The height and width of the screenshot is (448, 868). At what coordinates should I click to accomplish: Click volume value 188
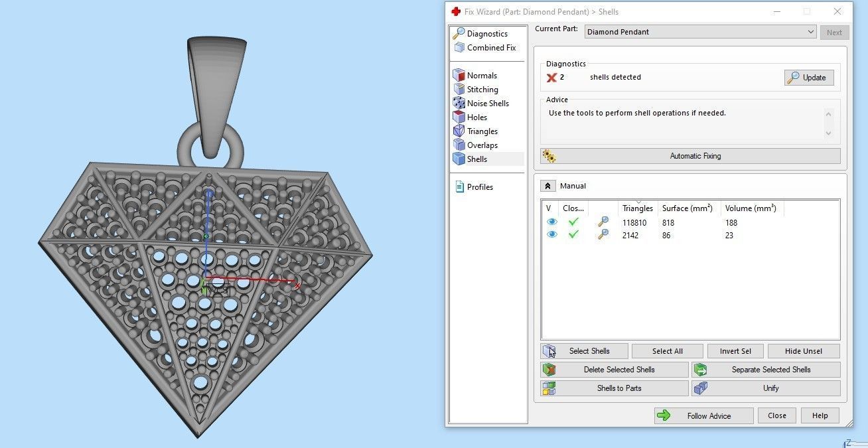(731, 223)
